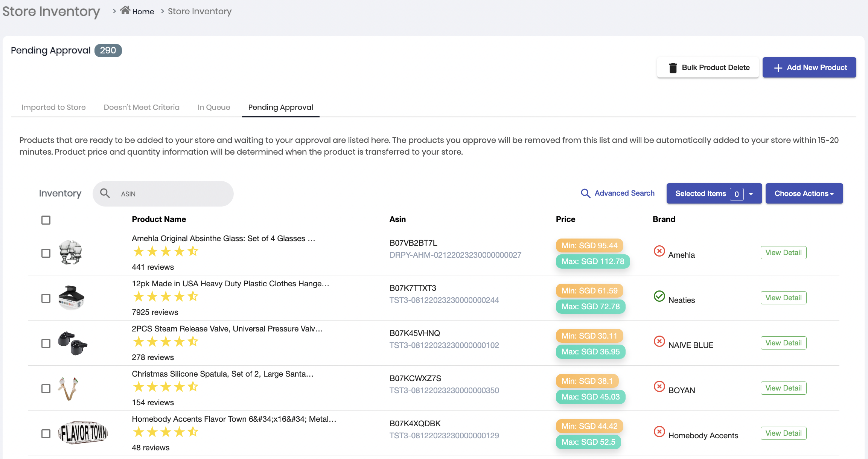Open the Choose Actions dropdown
868x459 pixels.
click(x=804, y=193)
